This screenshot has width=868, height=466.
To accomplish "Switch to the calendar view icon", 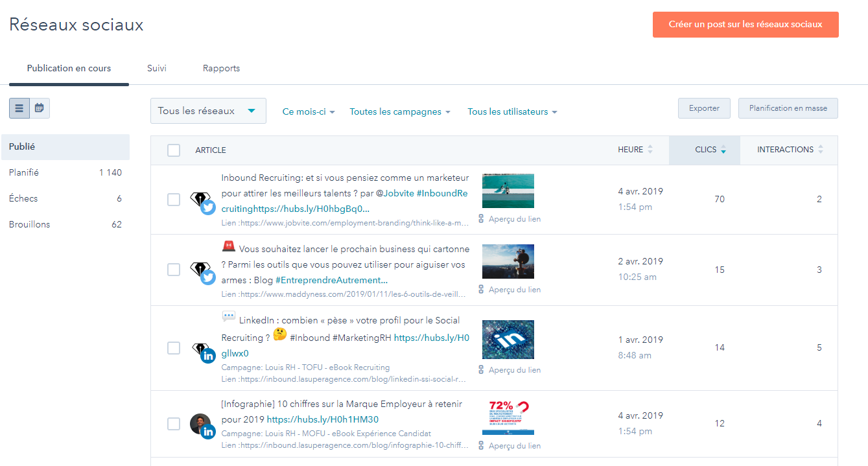I will [40, 108].
